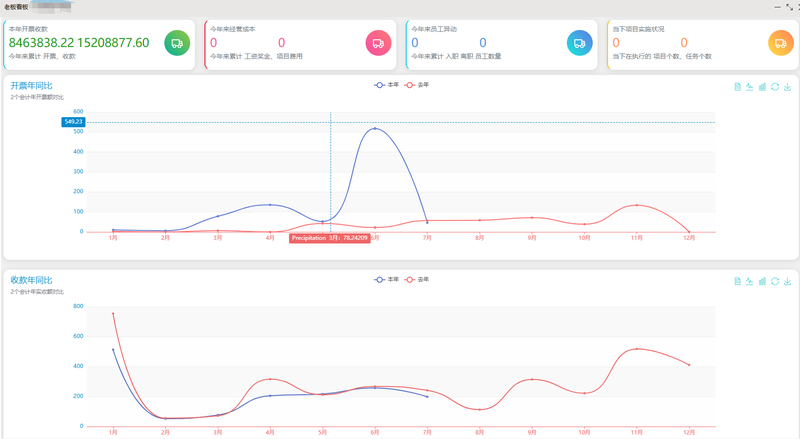Restore the 开票年同比 chart with refresh icon
Image resolution: width=800 pixels, height=439 pixels.
pos(775,87)
